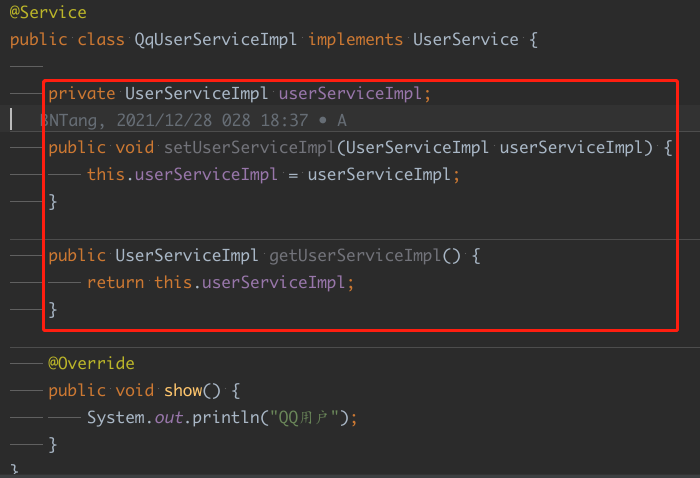The height and width of the screenshot is (478, 700).
Task: Click System in the println statement
Action: click(x=116, y=417)
